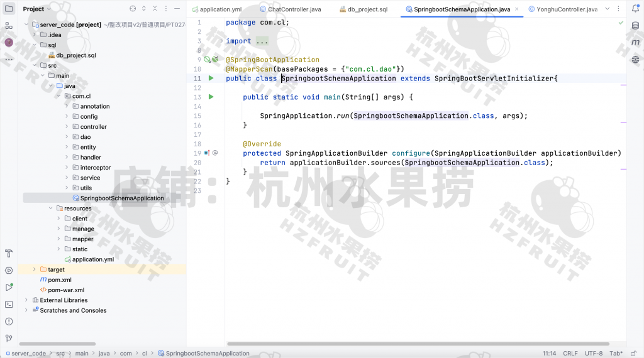This screenshot has height=358, width=644.
Task: Open the Database tool window
Action: click(x=635, y=26)
